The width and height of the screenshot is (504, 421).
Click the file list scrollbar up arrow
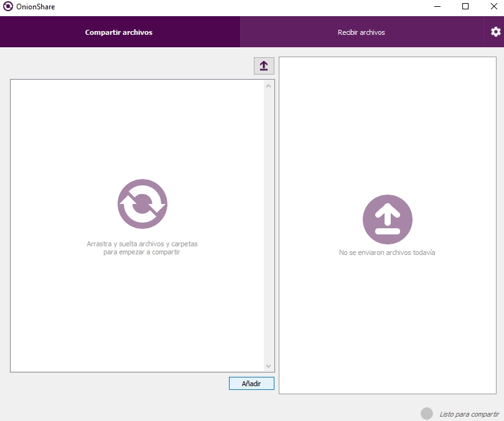click(x=269, y=86)
